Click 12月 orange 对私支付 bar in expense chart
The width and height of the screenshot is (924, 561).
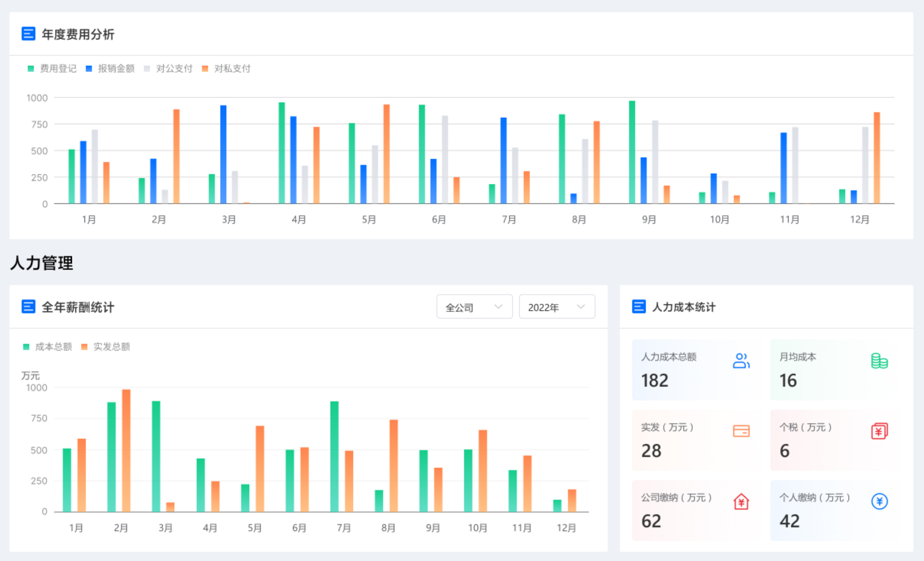(x=877, y=158)
